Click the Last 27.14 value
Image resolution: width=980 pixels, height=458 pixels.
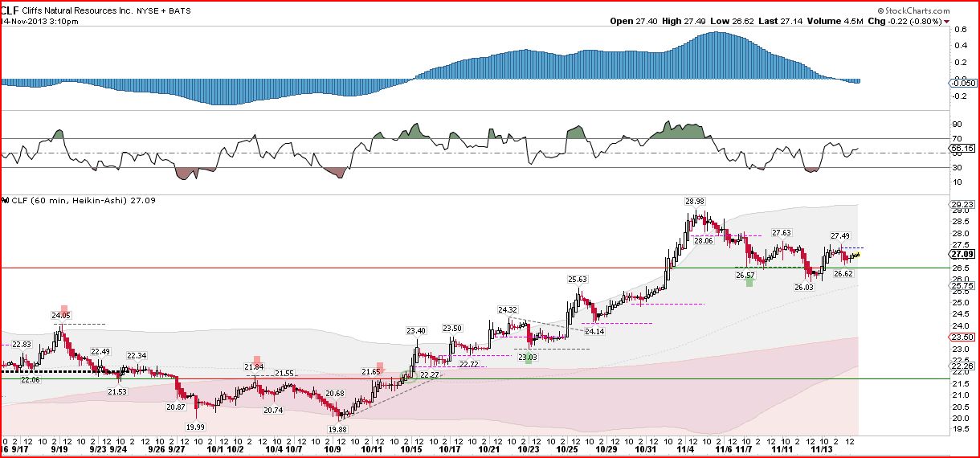pos(779,21)
